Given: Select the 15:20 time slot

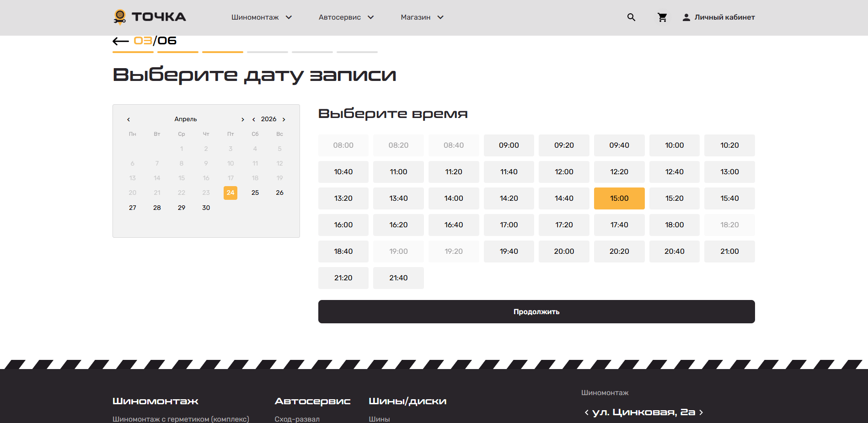Looking at the screenshot, I should click(x=674, y=198).
